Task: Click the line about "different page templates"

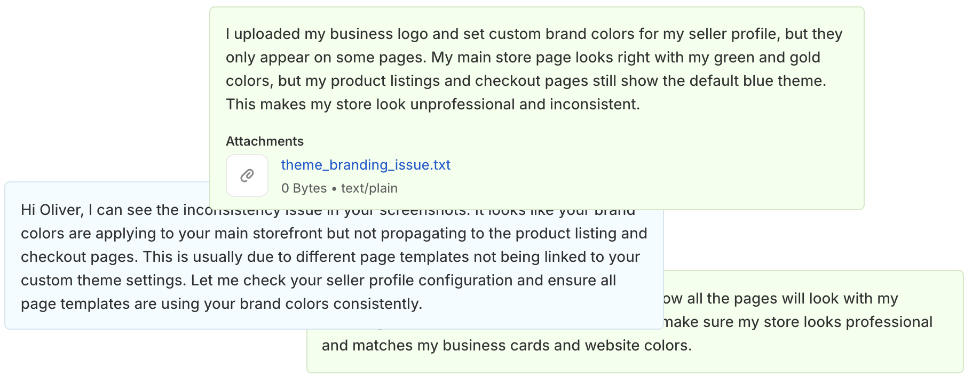Action: 330,257
